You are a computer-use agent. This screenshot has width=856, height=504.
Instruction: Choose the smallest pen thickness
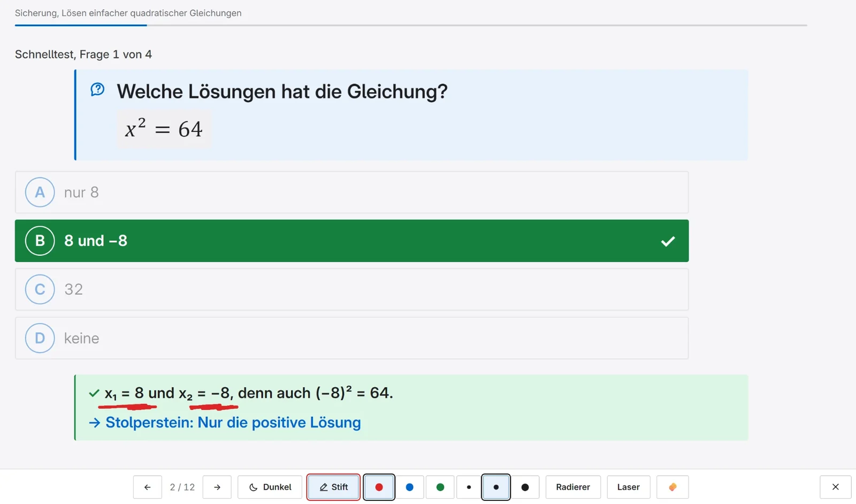tap(469, 487)
